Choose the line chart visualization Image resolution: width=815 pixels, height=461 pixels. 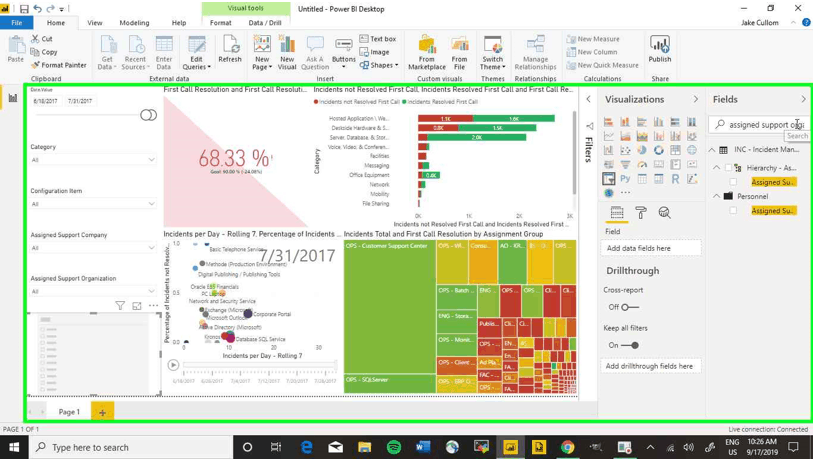pyautogui.click(x=609, y=136)
